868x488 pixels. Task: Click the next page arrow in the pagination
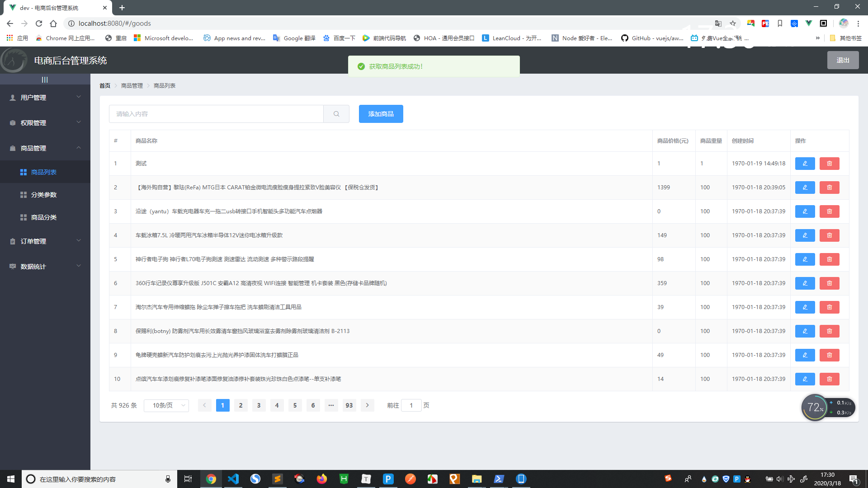(367, 405)
